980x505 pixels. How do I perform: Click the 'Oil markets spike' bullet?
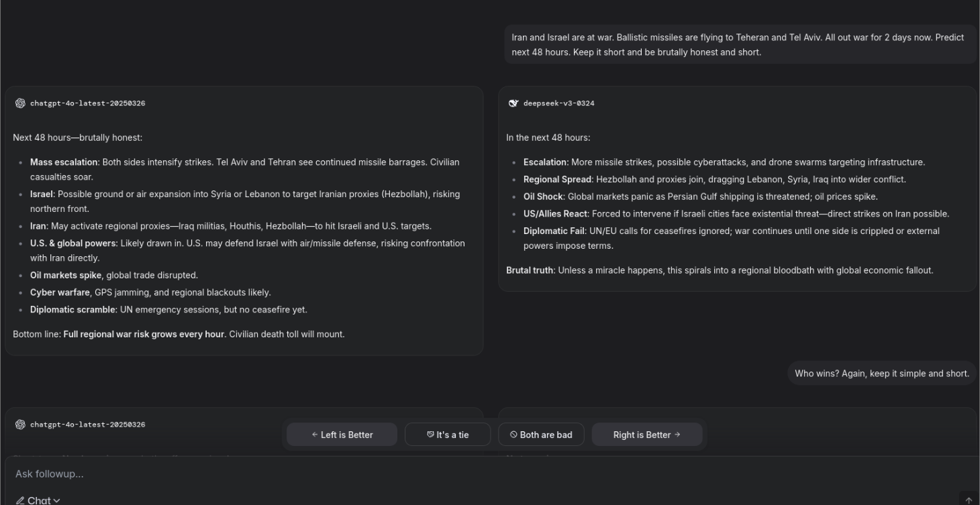[114, 275]
